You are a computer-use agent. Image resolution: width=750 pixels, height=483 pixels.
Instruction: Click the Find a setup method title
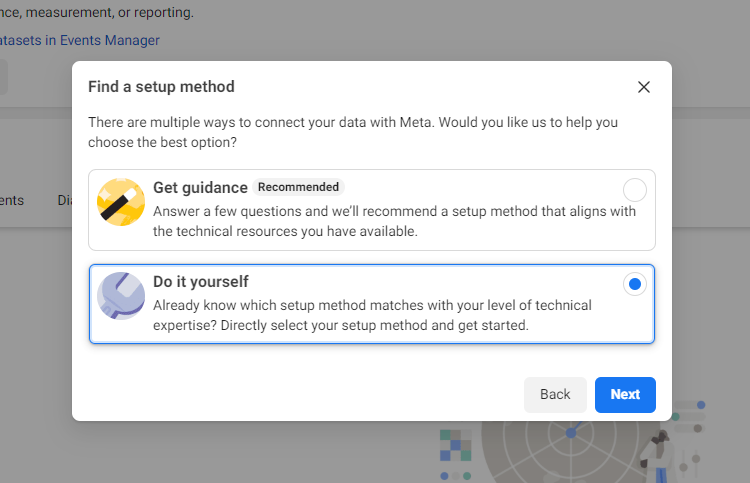click(x=161, y=87)
